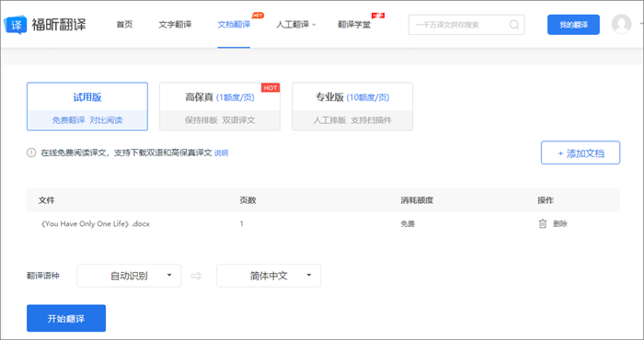Image resolution: width=644 pixels, height=340 pixels.
Task: Click the Foxit Translate logo icon
Action: 16,25
